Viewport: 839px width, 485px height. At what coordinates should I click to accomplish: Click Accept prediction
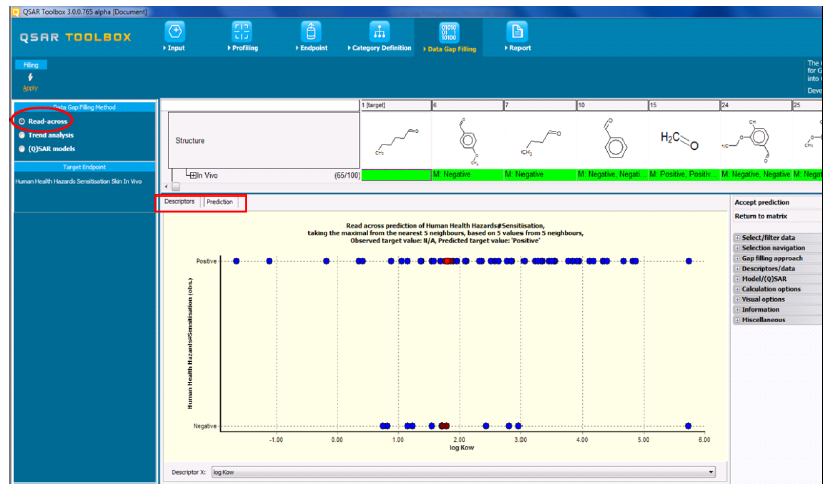pos(761,202)
